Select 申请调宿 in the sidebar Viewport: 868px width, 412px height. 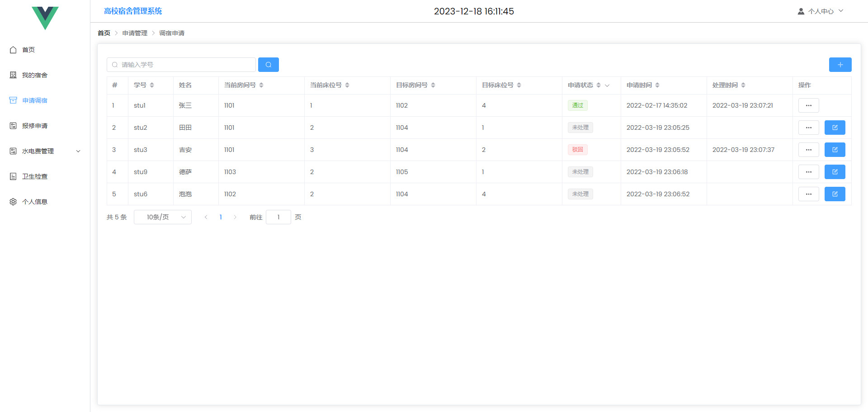tap(45, 100)
